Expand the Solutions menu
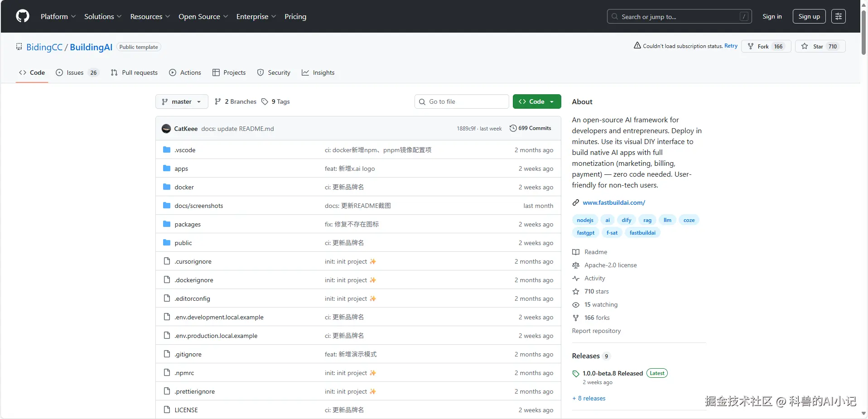The image size is (868, 419). pos(103,16)
